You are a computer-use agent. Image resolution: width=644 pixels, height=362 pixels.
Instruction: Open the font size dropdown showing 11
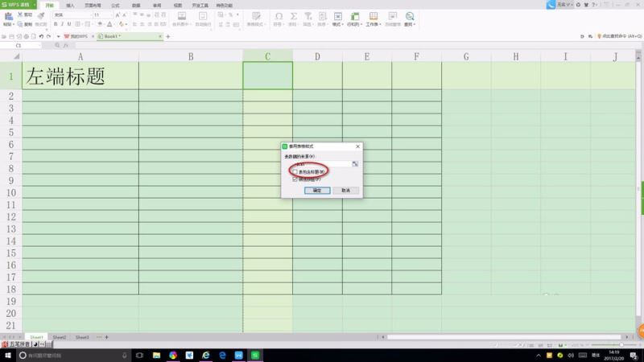click(110, 14)
